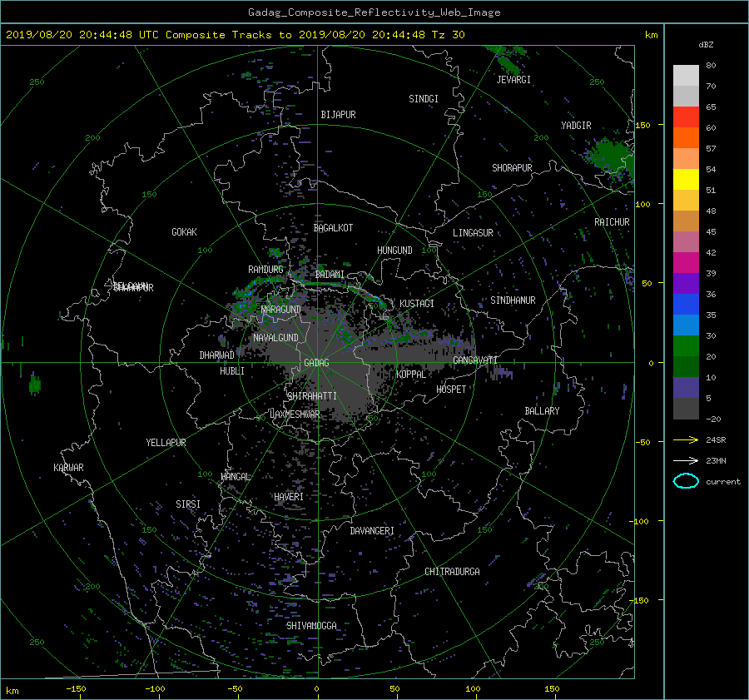Click the light gray 70 dBZ swatch
Viewport: 749px width, 700px height.
click(686, 76)
